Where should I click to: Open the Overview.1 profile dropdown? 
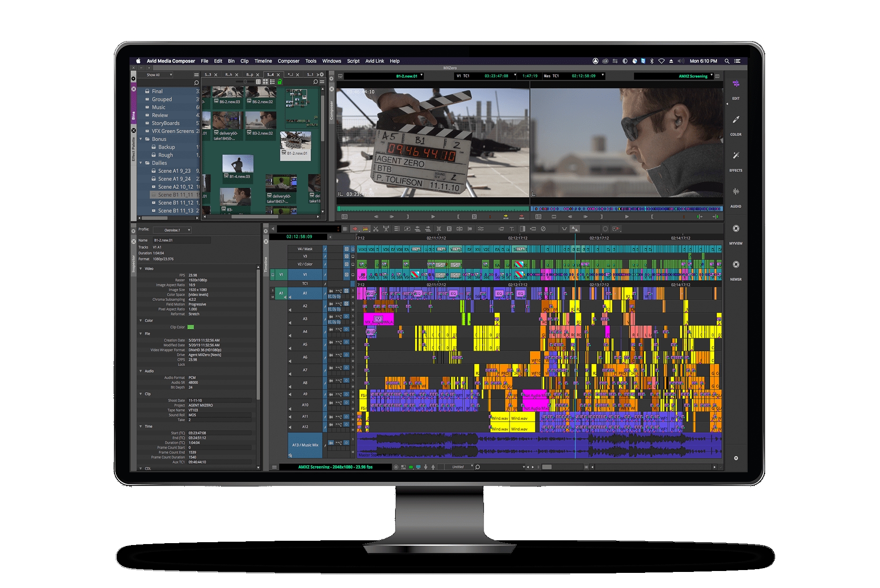173,230
